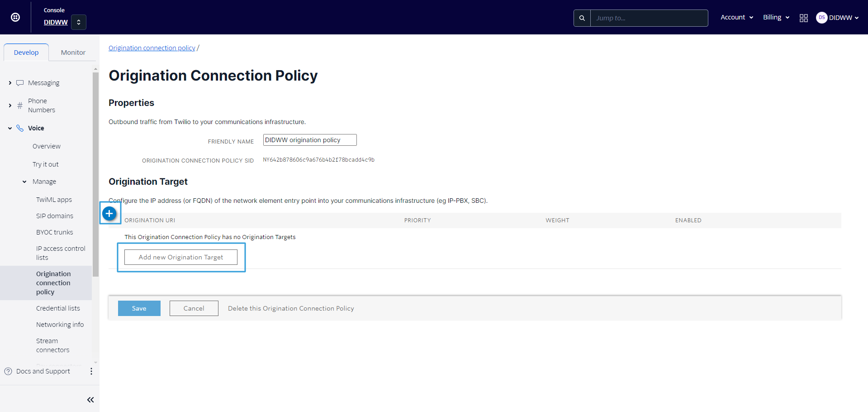Screen dimensions: 868x412
Task: Click the Docs and Support help icon
Action: pyautogui.click(x=8, y=371)
